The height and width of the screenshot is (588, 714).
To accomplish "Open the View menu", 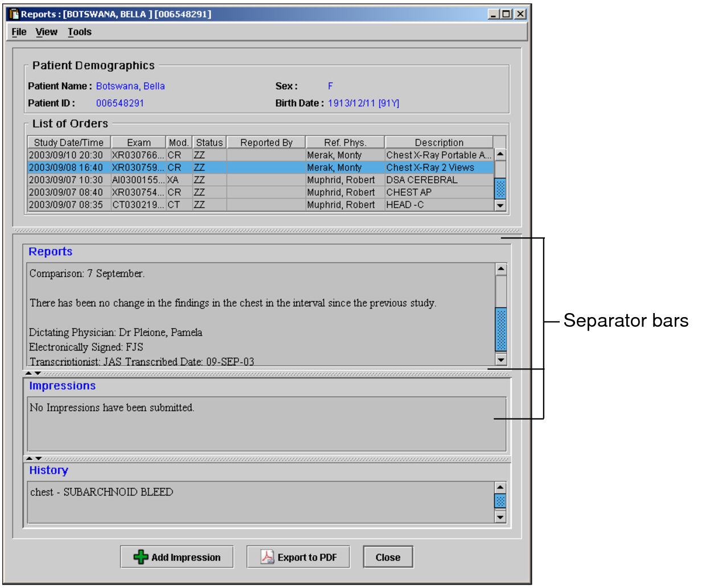I will click(46, 32).
